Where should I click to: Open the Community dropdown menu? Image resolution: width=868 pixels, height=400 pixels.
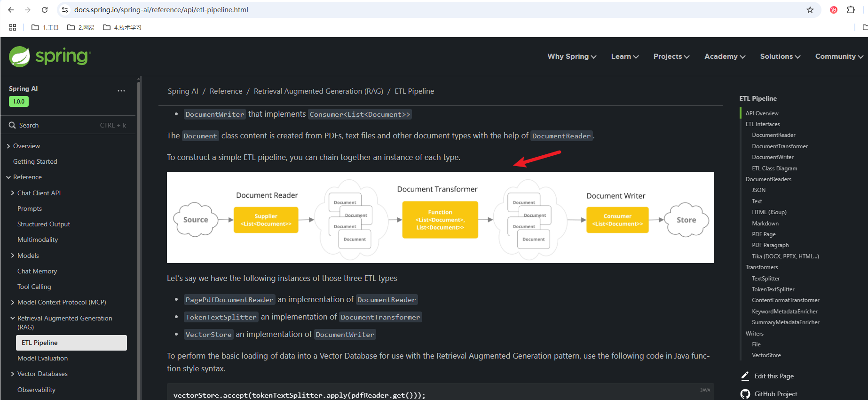839,56
